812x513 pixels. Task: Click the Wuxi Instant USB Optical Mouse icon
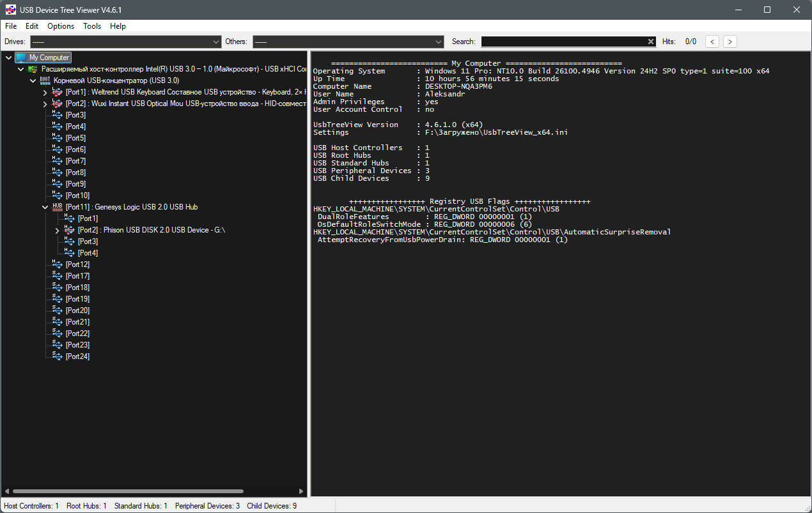57,103
